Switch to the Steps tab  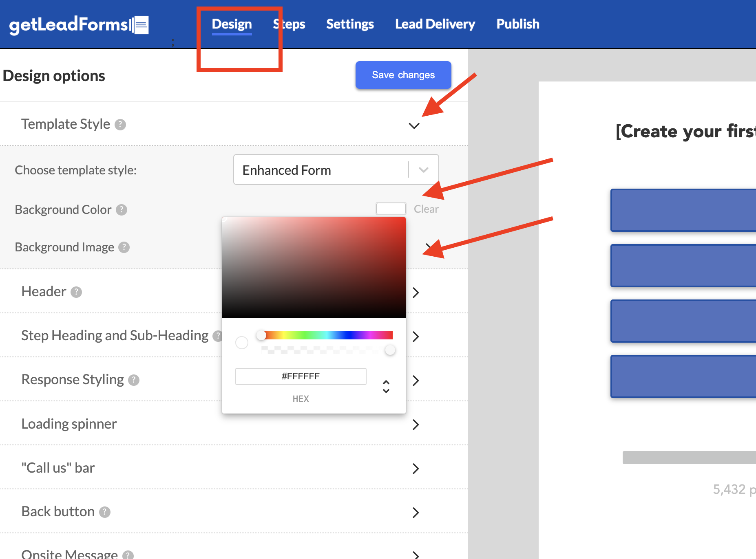click(x=289, y=24)
